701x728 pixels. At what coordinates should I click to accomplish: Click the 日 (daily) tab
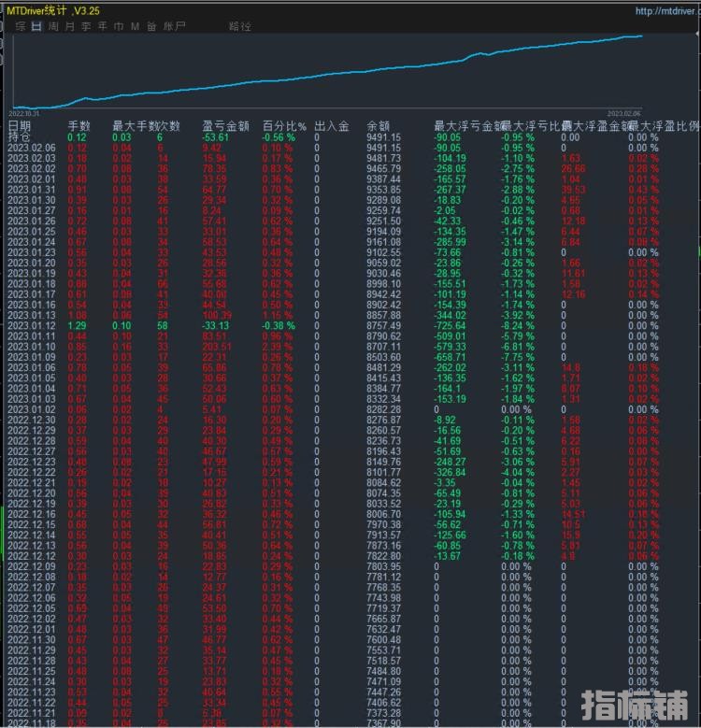(x=36, y=27)
